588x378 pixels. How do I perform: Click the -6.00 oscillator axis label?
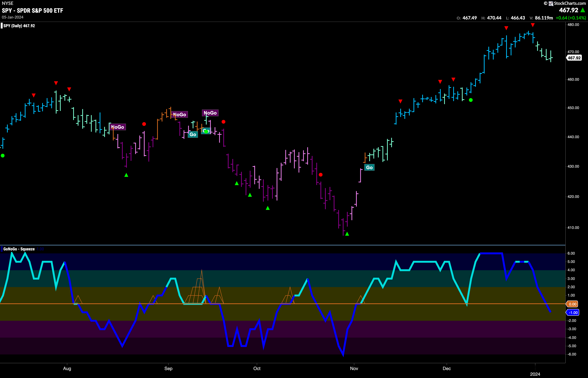(x=571, y=354)
